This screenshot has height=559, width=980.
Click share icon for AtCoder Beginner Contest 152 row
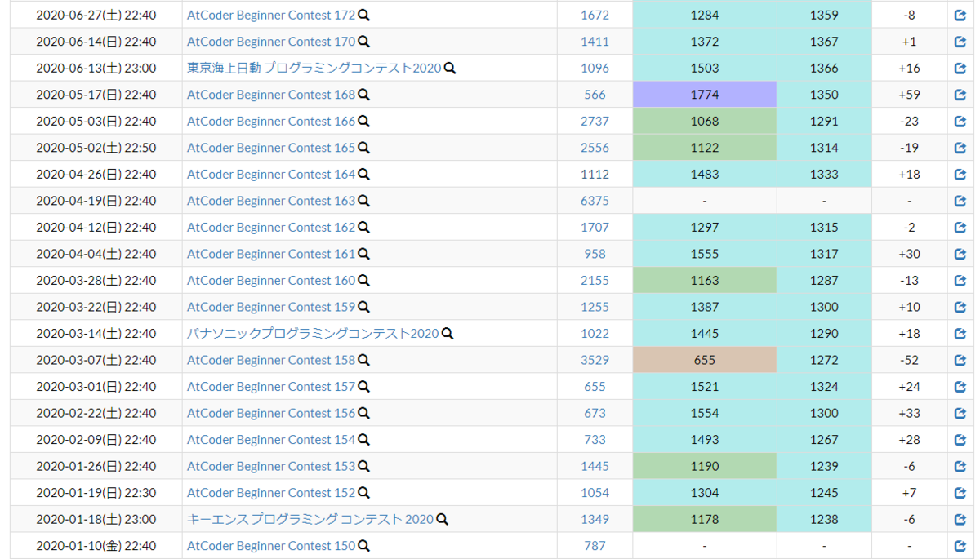point(960,492)
